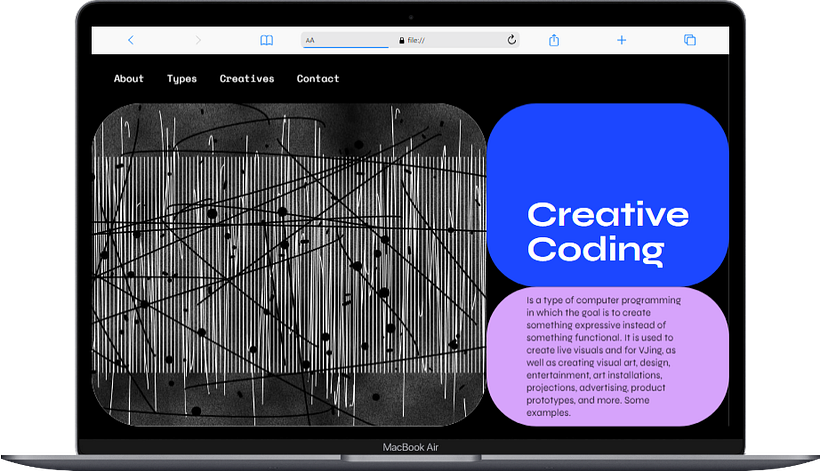Click the AA reader text-size button
Screen dimensions: 820x471
310,40
